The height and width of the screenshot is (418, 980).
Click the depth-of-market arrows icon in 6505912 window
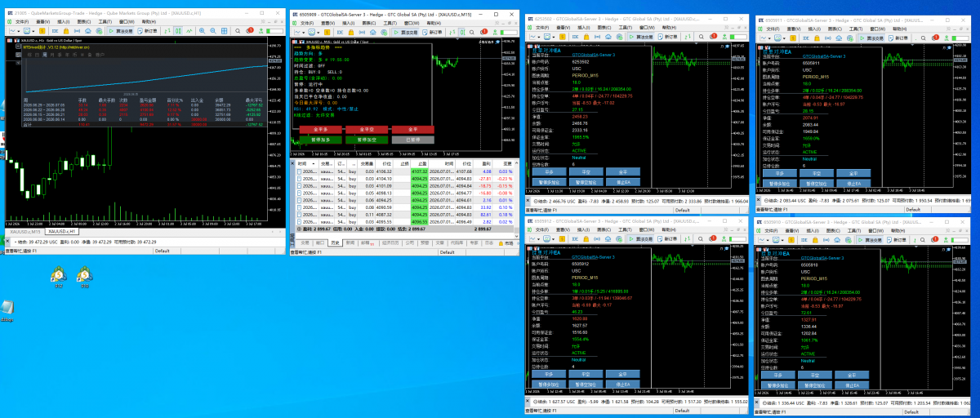[x=687, y=239]
